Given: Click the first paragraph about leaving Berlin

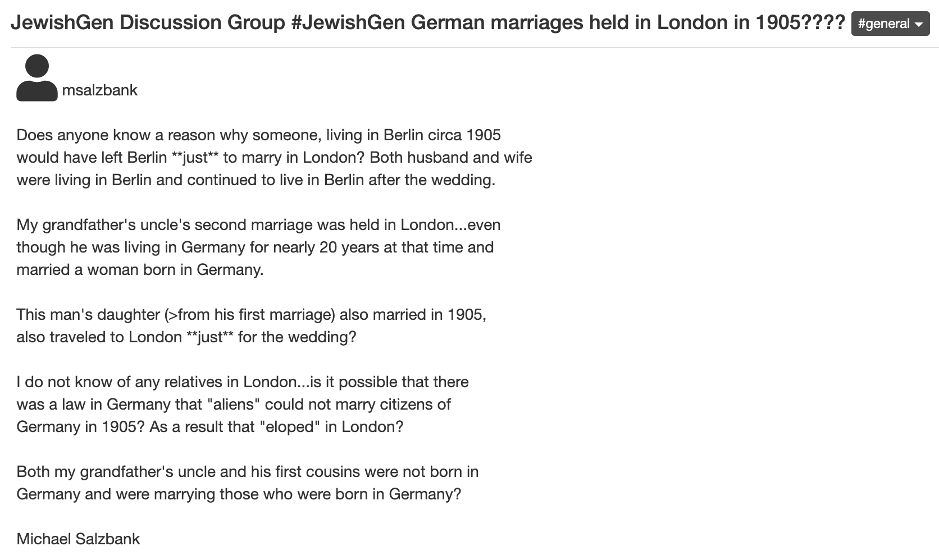Looking at the screenshot, I should click(274, 157).
